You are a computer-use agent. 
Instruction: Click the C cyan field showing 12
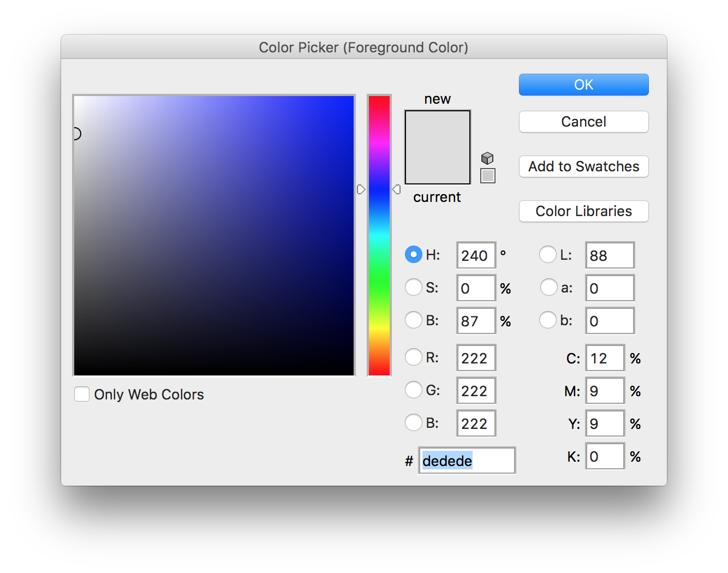pyautogui.click(x=605, y=357)
